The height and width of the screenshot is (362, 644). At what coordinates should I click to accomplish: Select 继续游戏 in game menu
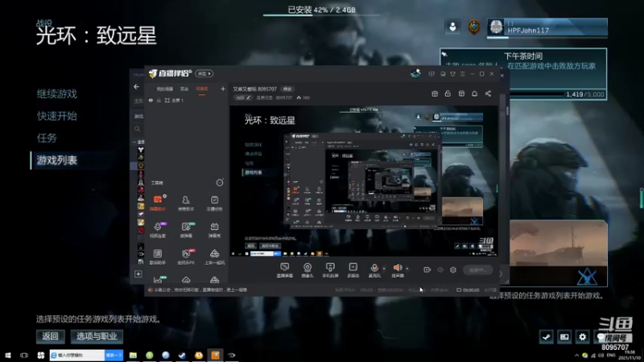tap(57, 94)
